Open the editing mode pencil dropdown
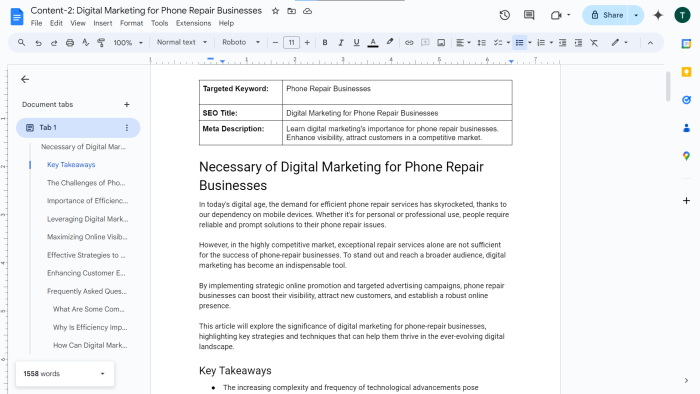Screen dimensions: 700x394 point(620,42)
